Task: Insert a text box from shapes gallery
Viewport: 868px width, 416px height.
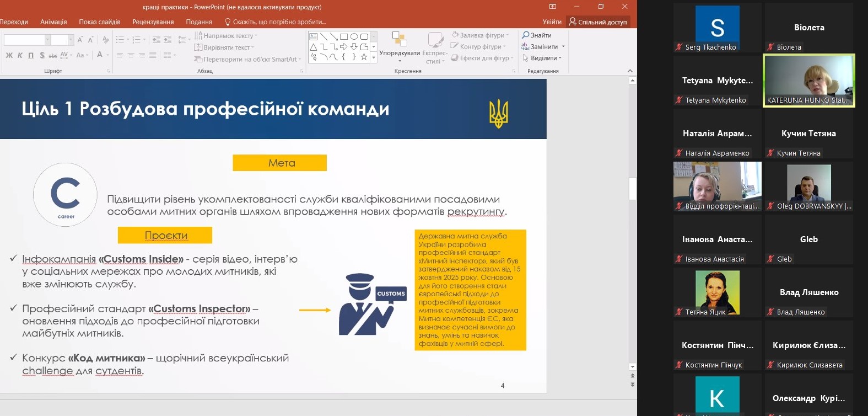Action: pyautogui.click(x=313, y=37)
